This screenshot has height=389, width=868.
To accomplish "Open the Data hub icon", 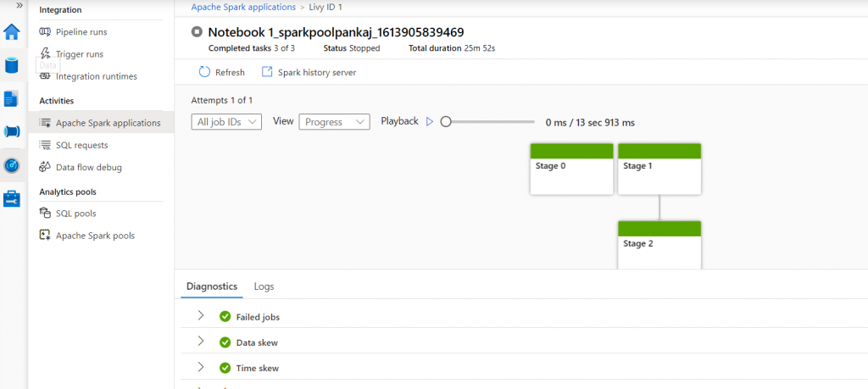I will coord(12,64).
